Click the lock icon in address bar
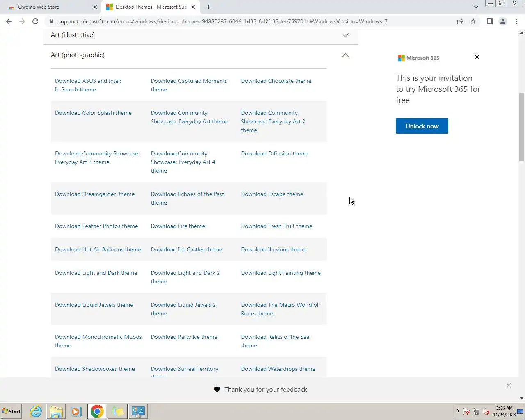Viewport: 525px width, 420px height. point(51,21)
